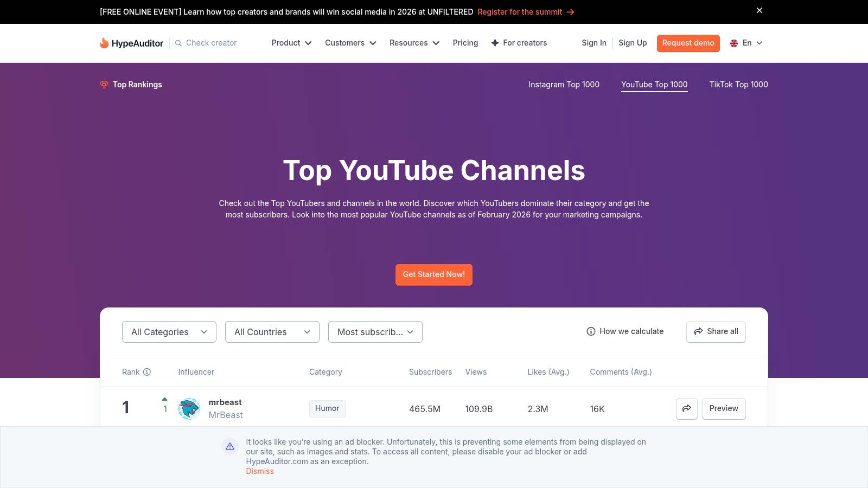Expand the Product menu

coord(292,43)
